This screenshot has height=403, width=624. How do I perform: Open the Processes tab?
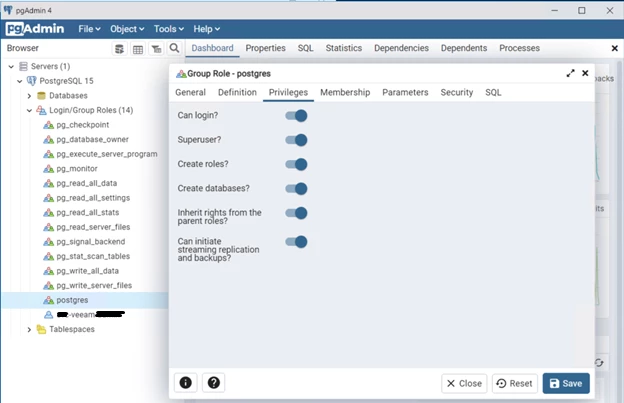pyautogui.click(x=519, y=48)
